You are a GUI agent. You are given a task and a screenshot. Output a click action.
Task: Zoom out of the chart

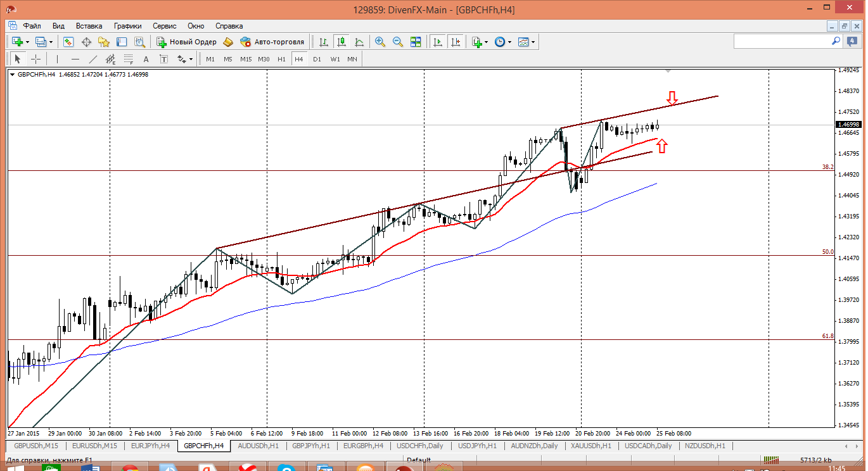(x=398, y=42)
